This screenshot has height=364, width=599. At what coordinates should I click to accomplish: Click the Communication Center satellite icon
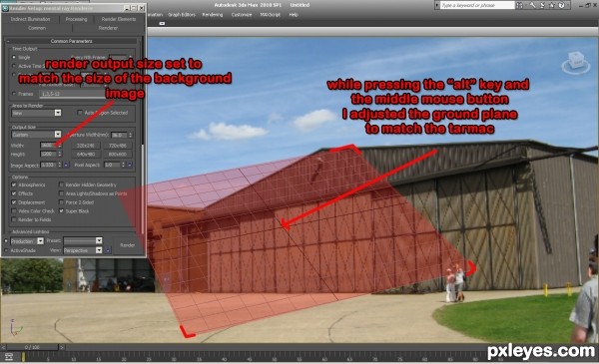click(542, 5)
